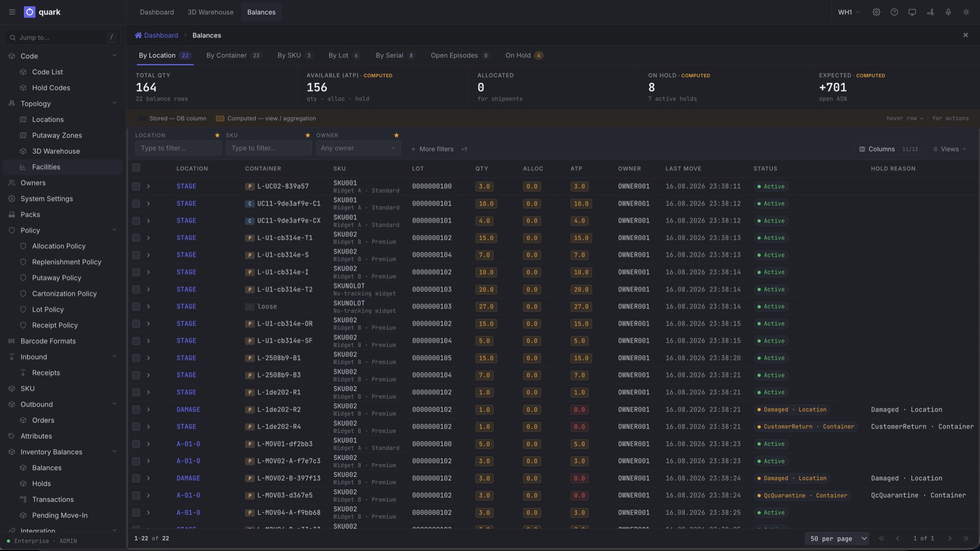The image size is (980, 551).
Task: Click the Attributes sidebar tag icon
Action: click(x=11, y=436)
